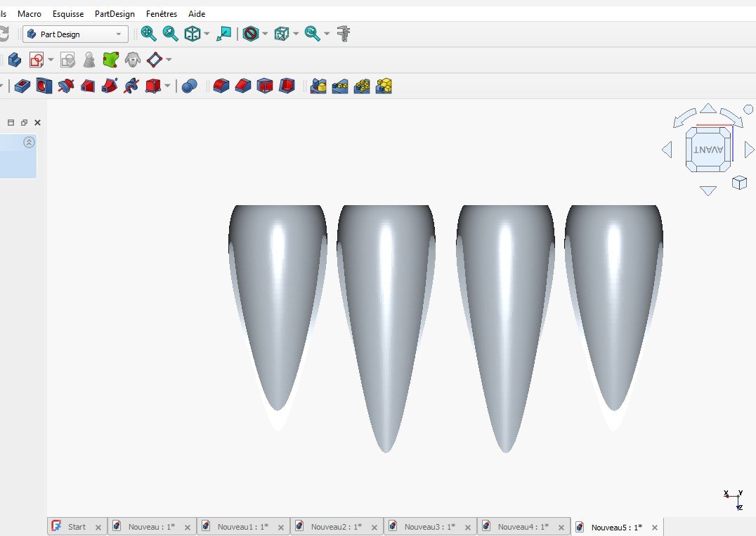Open the Part Design workbench dropdown
This screenshot has height=536, width=756.
pos(74,34)
